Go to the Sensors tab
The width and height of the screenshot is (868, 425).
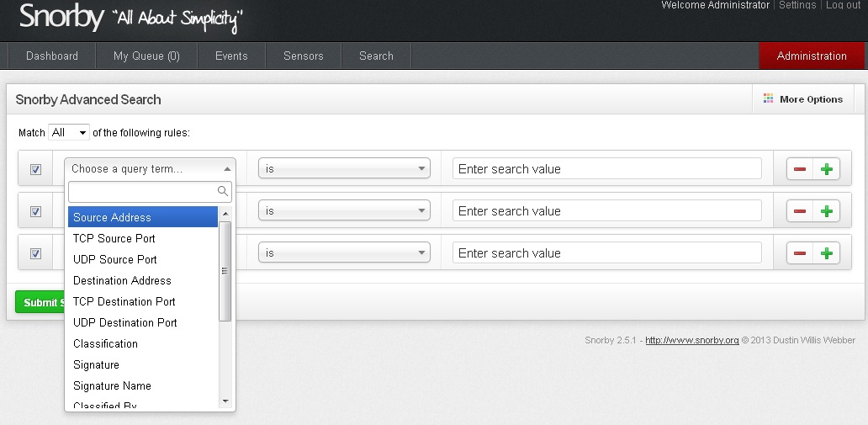pyautogui.click(x=303, y=56)
